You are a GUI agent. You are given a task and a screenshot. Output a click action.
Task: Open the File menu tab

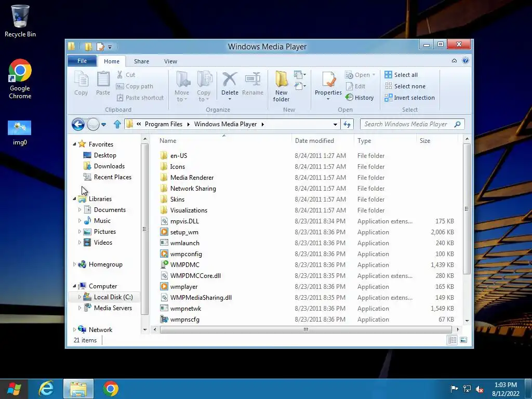pos(82,61)
